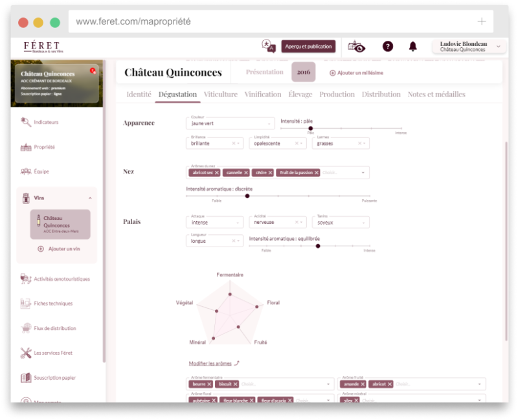Click the 'Aperçu et publication' button

[309, 47]
